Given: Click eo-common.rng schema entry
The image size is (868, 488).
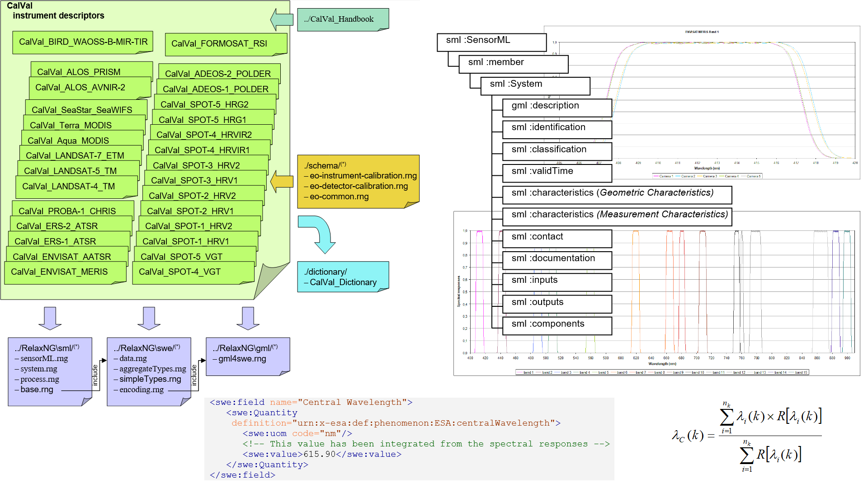Looking at the screenshot, I should (339, 197).
